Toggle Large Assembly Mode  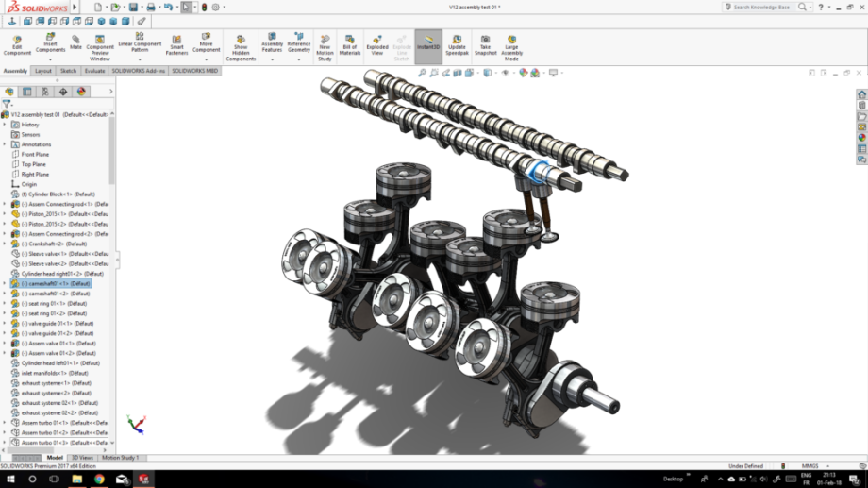point(511,45)
